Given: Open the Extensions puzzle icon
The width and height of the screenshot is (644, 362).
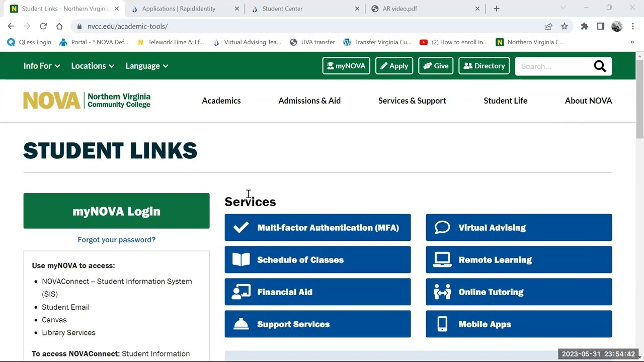Looking at the screenshot, I should pyautogui.click(x=585, y=26).
